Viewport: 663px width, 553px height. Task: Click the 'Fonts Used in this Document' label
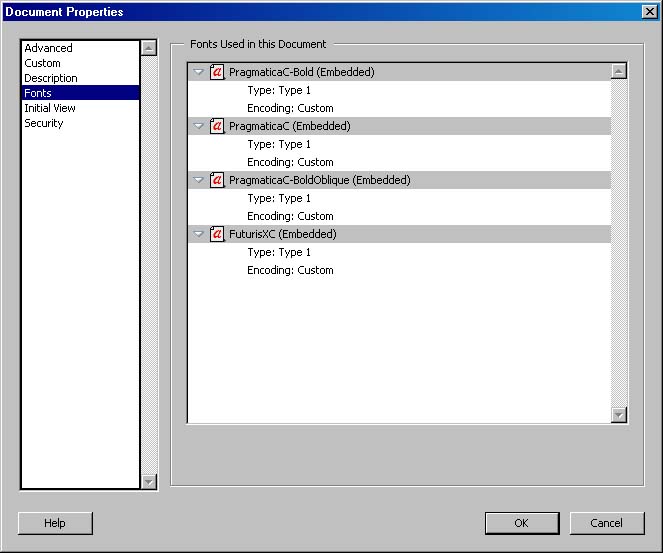(x=258, y=44)
